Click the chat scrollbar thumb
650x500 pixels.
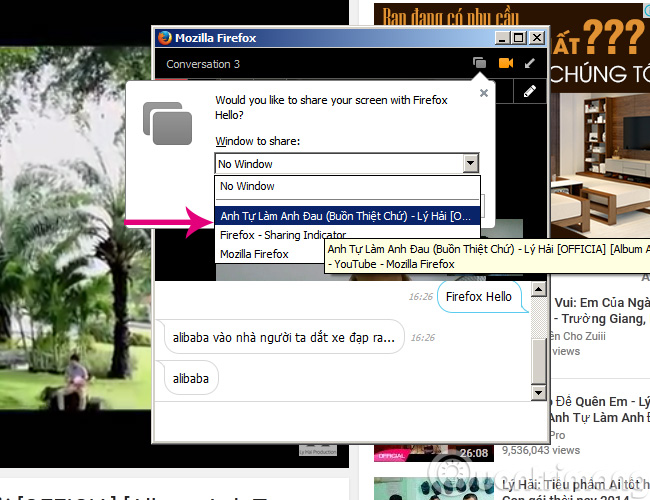538,361
